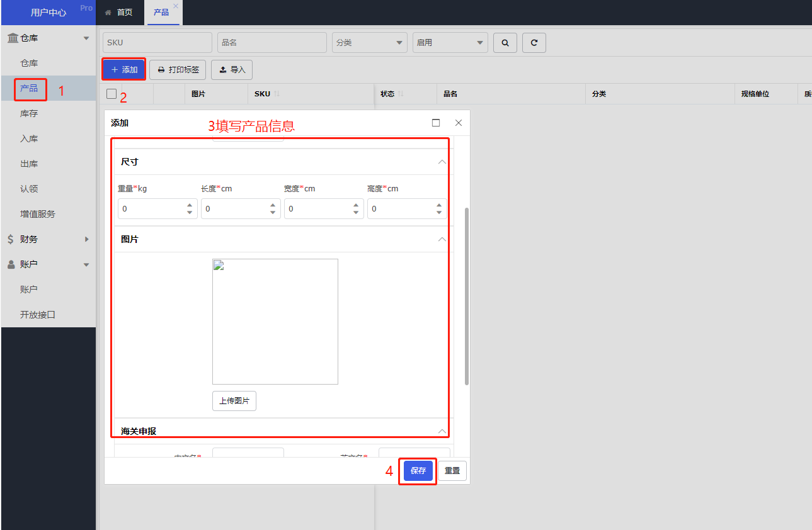Open 认领 in the sidebar

[49, 189]
